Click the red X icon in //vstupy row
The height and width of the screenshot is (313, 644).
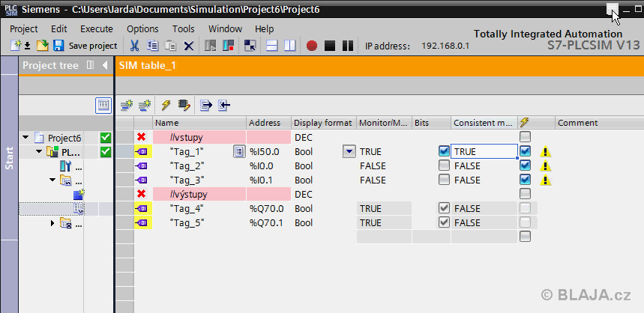142,137
